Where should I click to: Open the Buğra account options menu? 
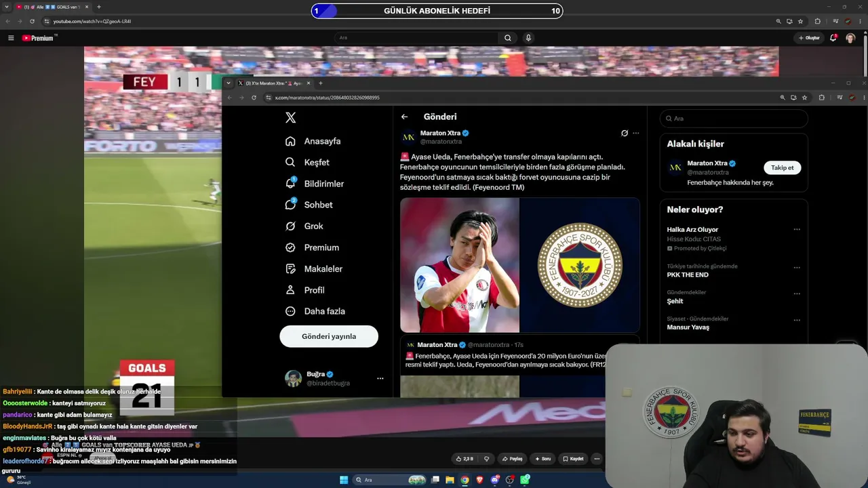click(380, 378)
